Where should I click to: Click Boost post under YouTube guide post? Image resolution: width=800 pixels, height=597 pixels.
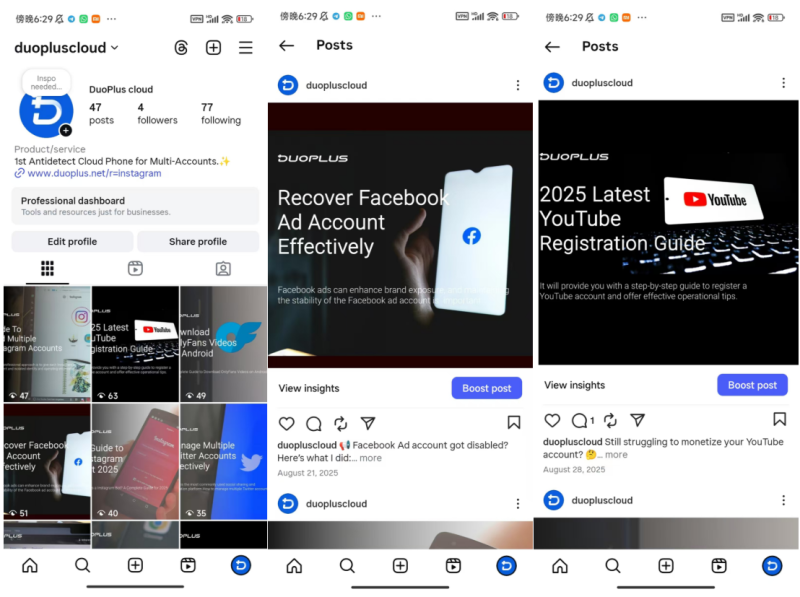point(753,385)
